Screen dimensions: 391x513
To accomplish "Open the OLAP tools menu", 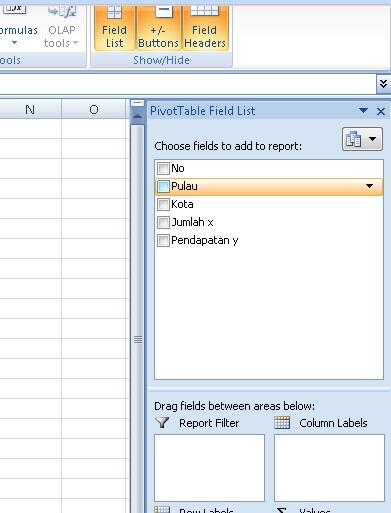I will point(61,28).
